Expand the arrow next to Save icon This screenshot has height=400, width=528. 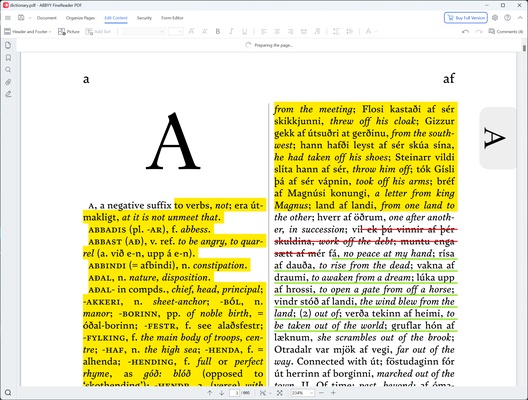tap(30, 18)
